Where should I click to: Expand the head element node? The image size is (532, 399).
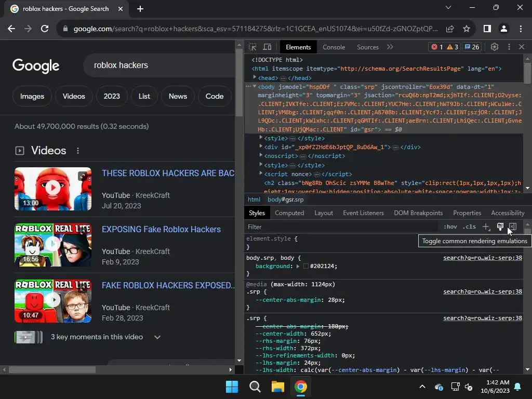tap(255, 77)
